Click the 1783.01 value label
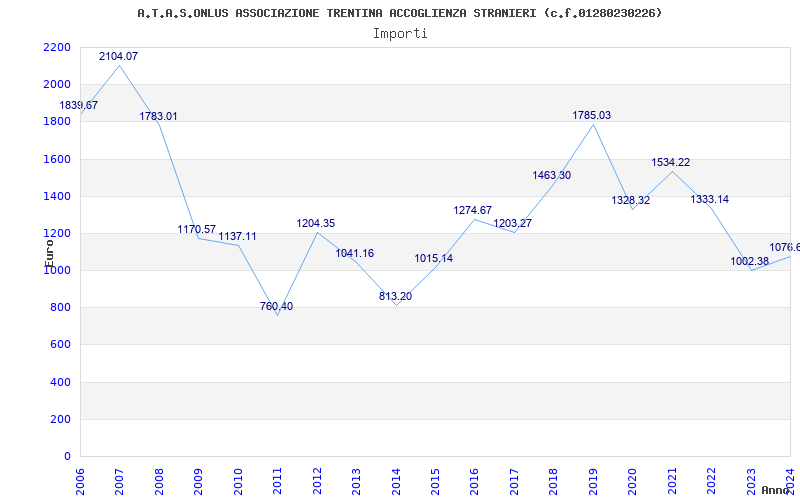800x500 pixels. (x=159, y=116)
